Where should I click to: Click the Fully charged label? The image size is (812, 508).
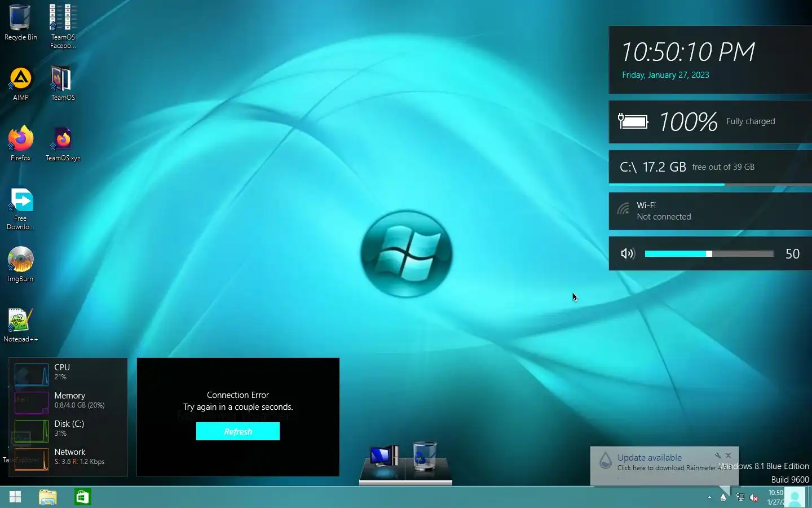click(x=751, y=121)
